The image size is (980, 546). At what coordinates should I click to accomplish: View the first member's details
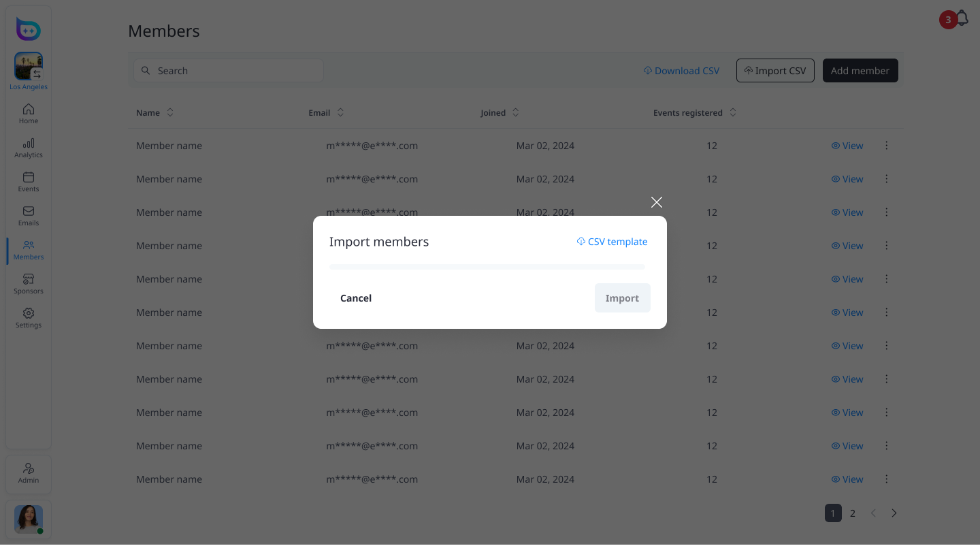point(847,146)
